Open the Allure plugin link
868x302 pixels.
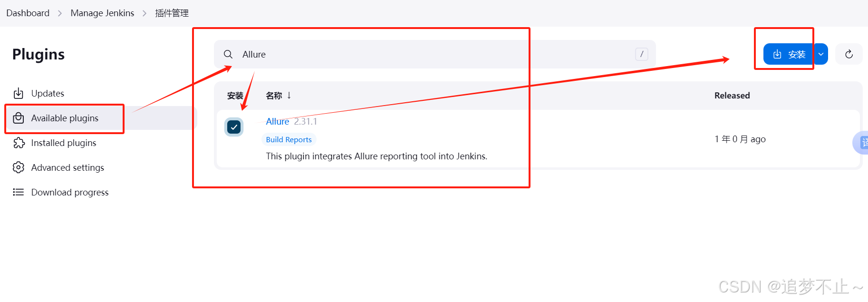point(278,121)
